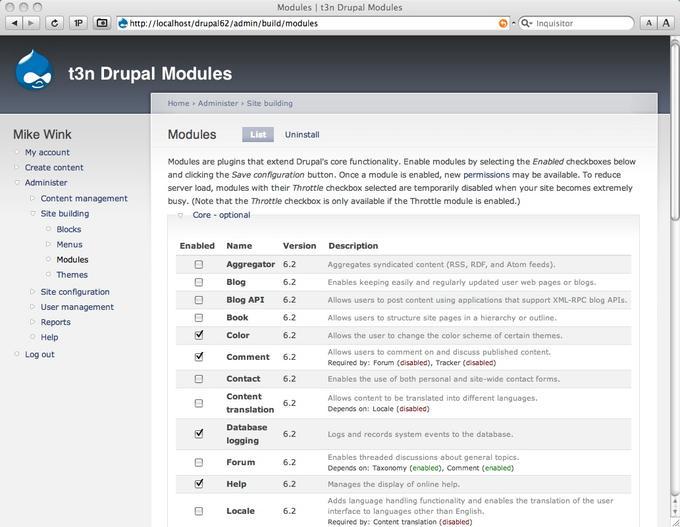Enable the Blog API module checkbox
Viewport: 680px width, 527px height.
click(199, 300)
